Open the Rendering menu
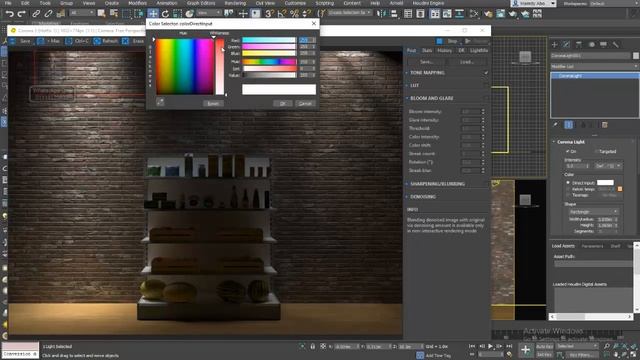 click(x=235, y=3)
